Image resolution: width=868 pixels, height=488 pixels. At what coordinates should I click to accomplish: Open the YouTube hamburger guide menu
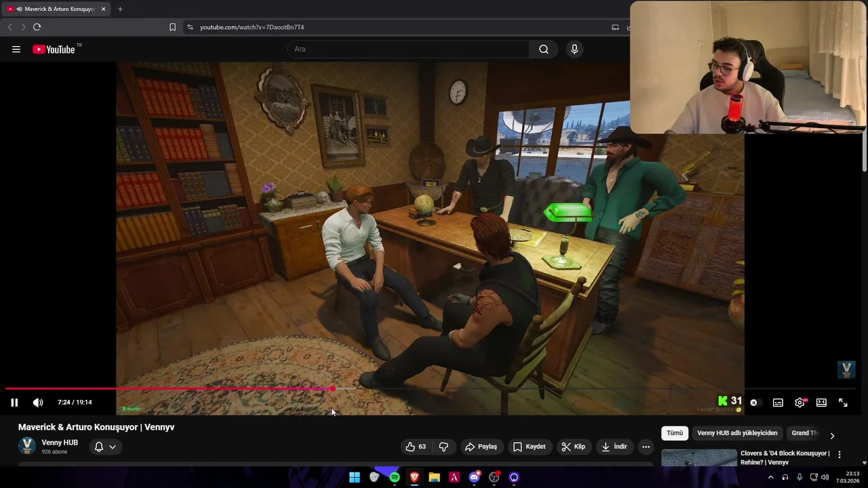click(16, 49)
